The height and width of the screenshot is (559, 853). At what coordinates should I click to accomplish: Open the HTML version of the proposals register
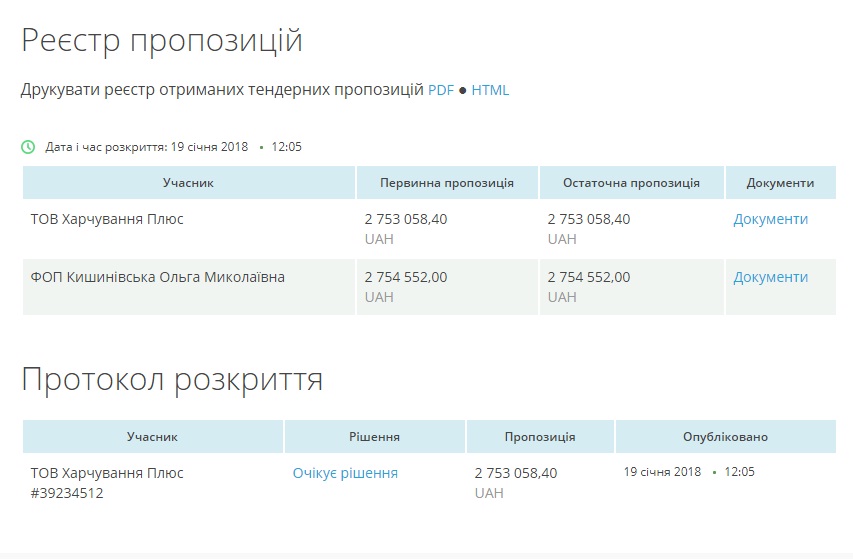coord(490,90)
